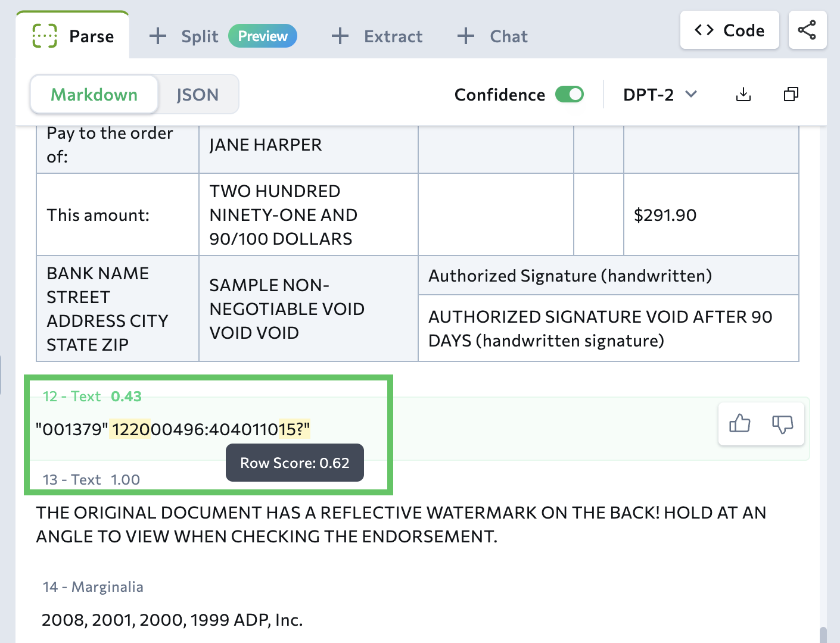Open the DPT-2 model dropdown

(x=660, y=94)
